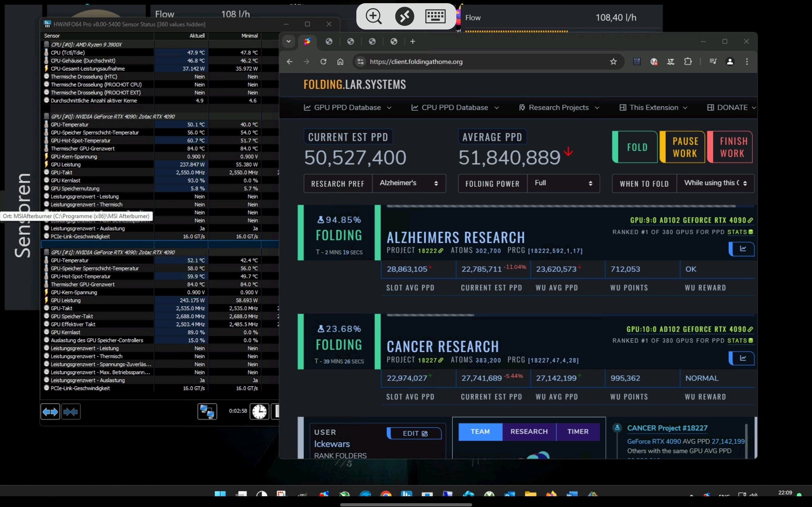Expand the GPU PPD Database menu
This screenshot has height=507, width=812.
[x=348, y=108]
